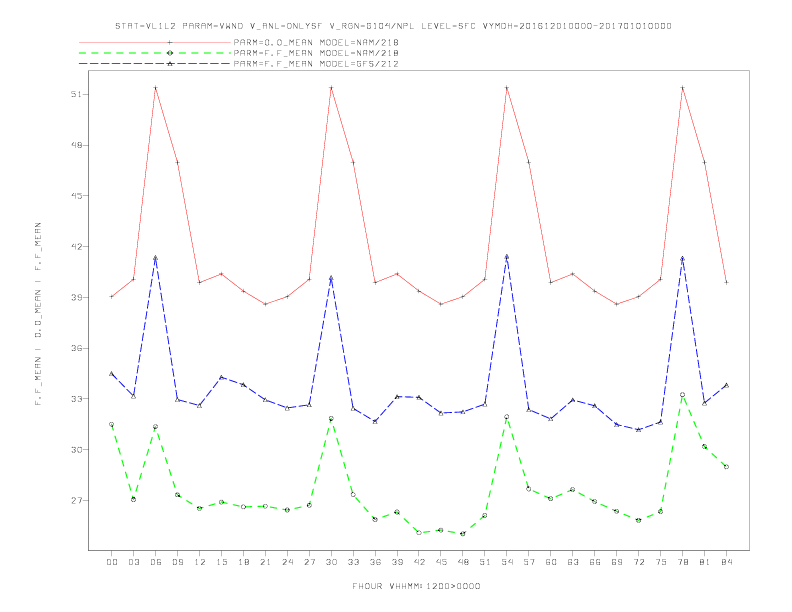Click x-axis forecast hour label 00

112,562
